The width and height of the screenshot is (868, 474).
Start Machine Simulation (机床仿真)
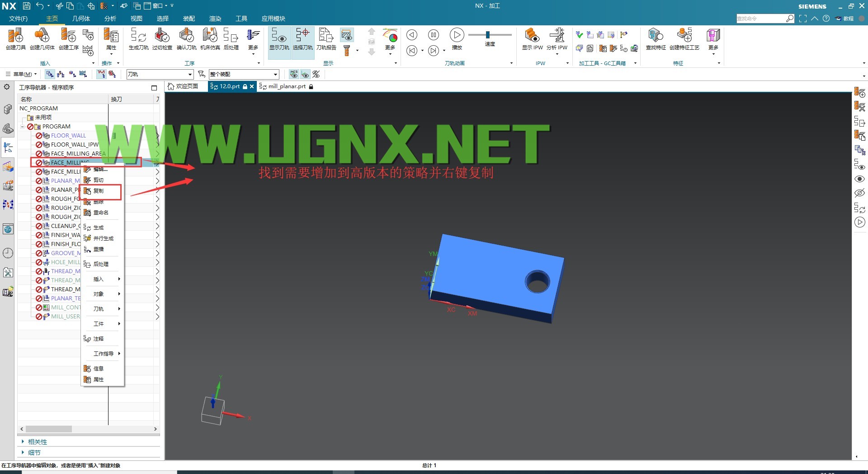[x=210, y=38]
